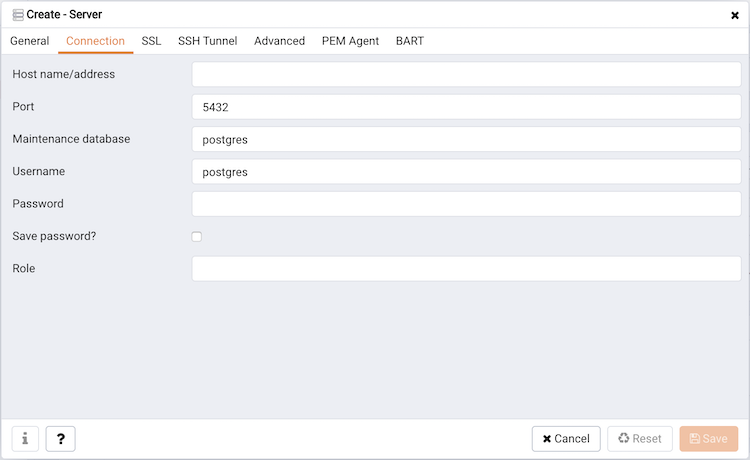The width and height of the screenshot is (750, 460).
Task: Open the Advanced tab
Action: 279,41
